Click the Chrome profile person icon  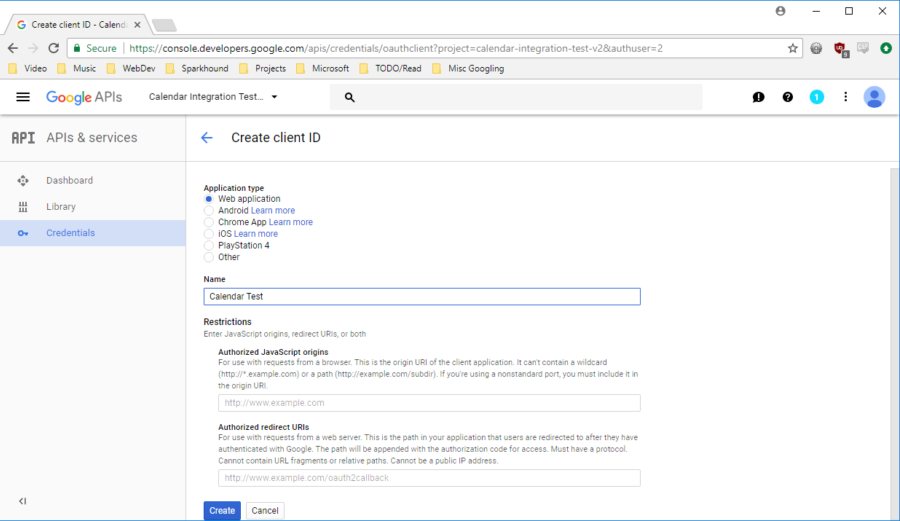pos(780,11)
